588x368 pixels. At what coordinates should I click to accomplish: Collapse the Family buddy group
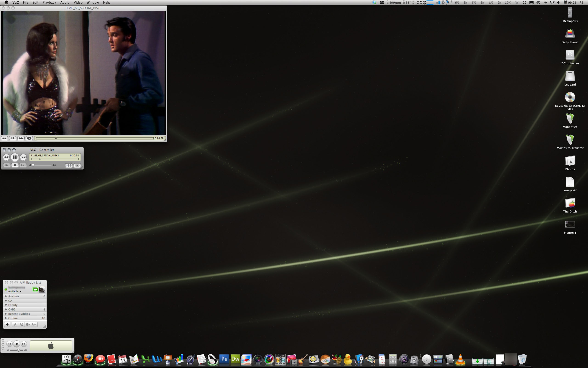click(x=6, y=305)
